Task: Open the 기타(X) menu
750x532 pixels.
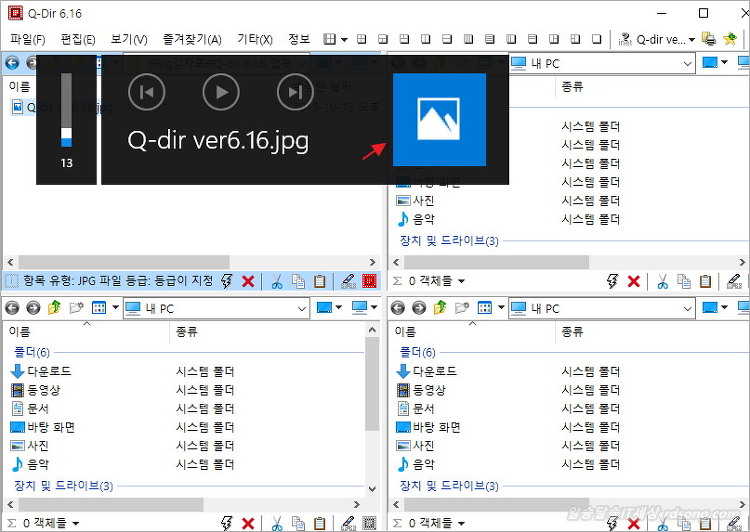Action: (255, 39)
